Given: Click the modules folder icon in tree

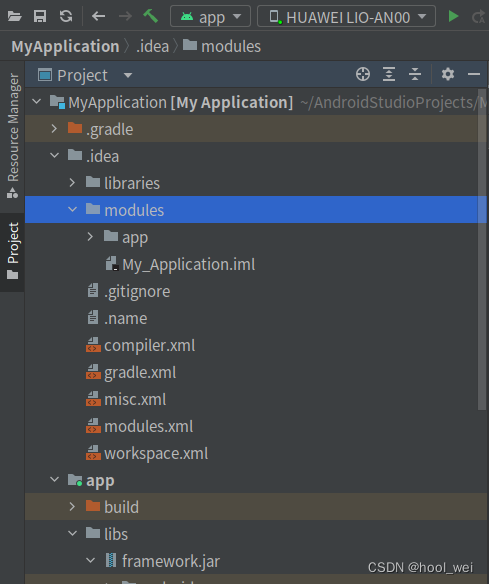Looking at the screenshot, I should click(93, 209).
